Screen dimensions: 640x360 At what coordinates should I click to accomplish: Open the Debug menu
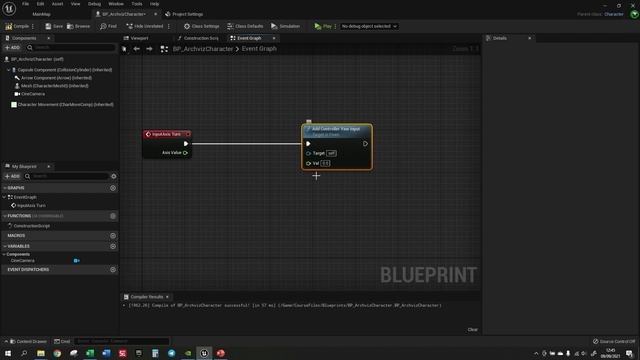point(94,4)
